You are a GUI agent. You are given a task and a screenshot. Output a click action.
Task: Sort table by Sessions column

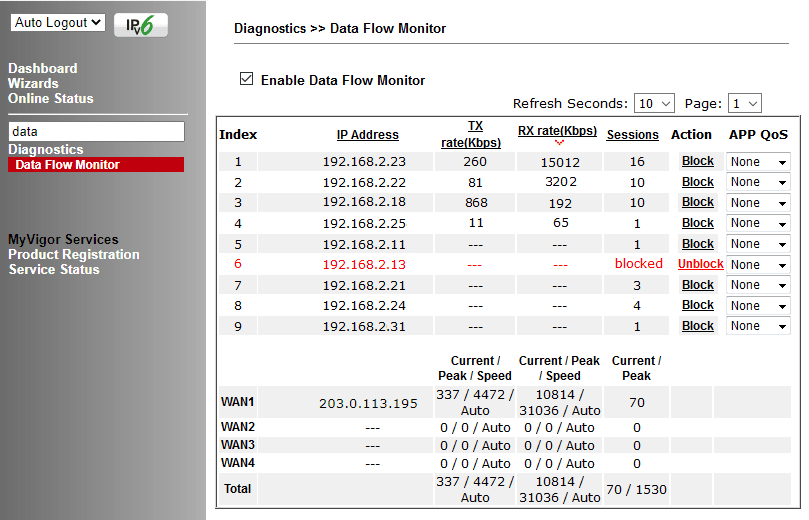tap(632, 135)
